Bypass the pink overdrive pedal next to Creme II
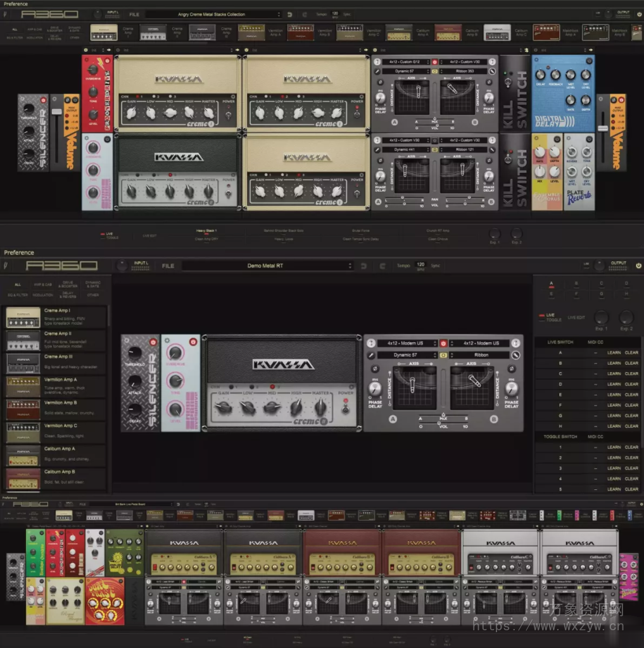Viewport: 644px width, 648px height. [x=193, y=342]
